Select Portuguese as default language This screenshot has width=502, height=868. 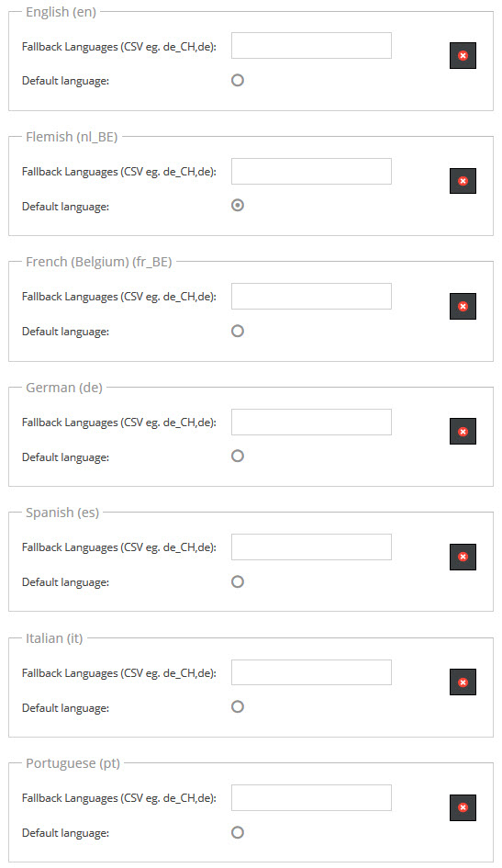pos(238,832)
